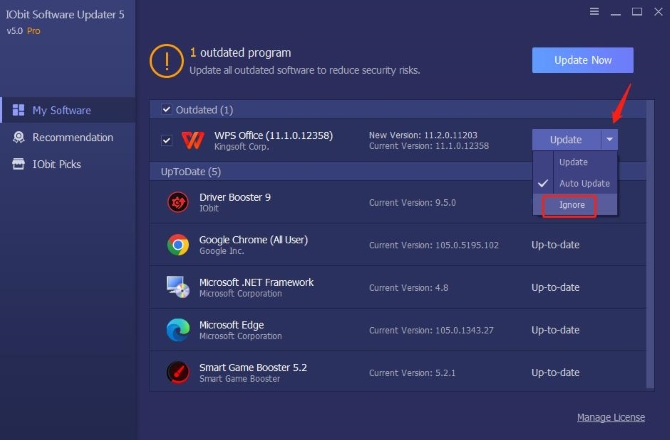Close the IObit Software Updater window
The height and width of the screenshot is (440, 670).
pos(658,12)
